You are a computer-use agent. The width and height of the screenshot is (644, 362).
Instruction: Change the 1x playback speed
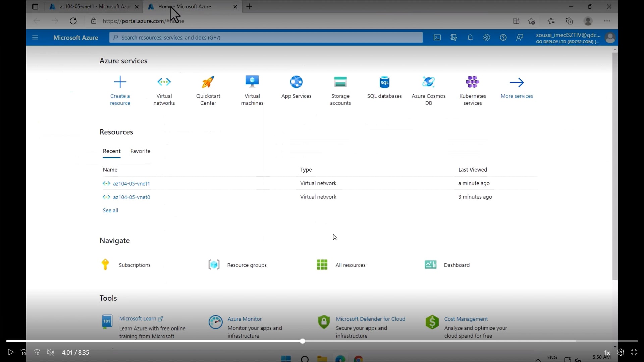(x=607, y=352)
